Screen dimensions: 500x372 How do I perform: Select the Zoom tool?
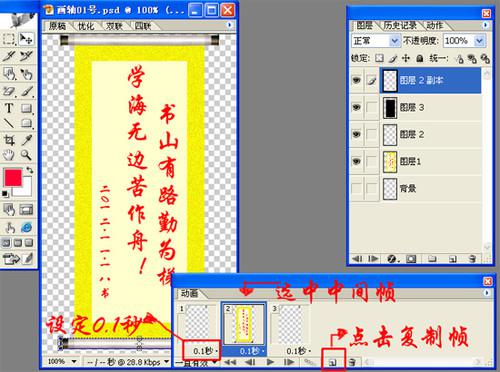(x=26, y=155)
